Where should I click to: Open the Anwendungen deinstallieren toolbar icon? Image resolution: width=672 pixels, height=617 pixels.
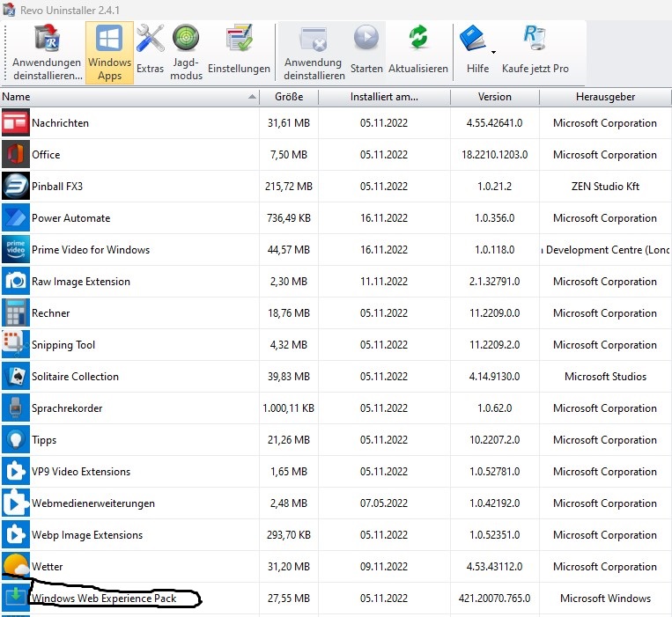tap(47, 38)
